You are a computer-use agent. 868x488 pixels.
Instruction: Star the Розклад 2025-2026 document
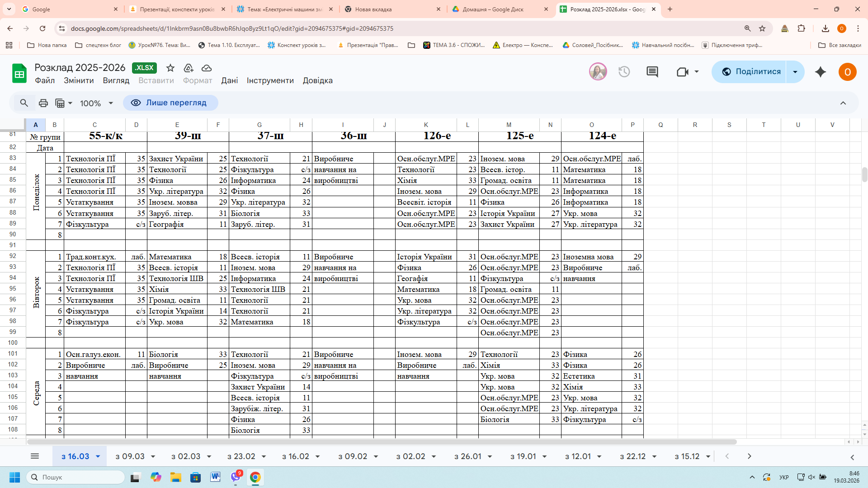point(170,68)
